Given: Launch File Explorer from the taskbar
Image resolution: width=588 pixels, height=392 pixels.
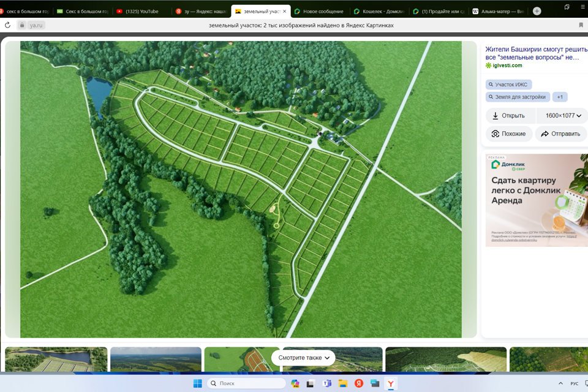Looking at the screenshot, I should click(x=343, y=383).
